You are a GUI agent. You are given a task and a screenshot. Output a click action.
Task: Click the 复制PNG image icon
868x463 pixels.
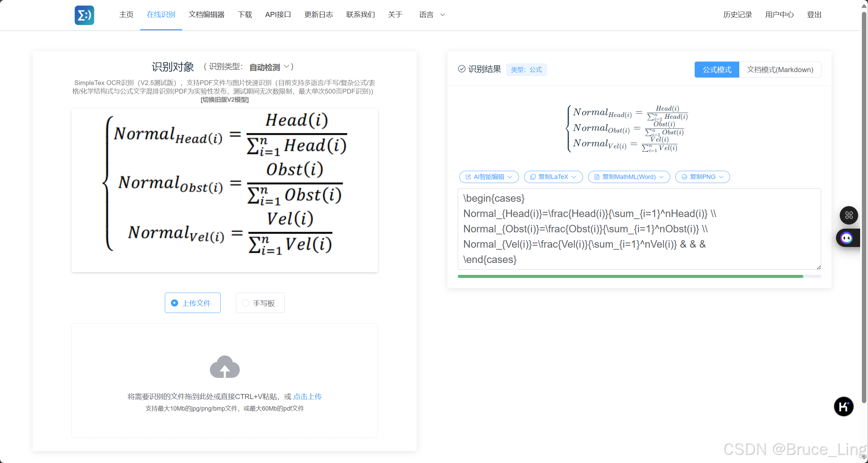(684, 177)
